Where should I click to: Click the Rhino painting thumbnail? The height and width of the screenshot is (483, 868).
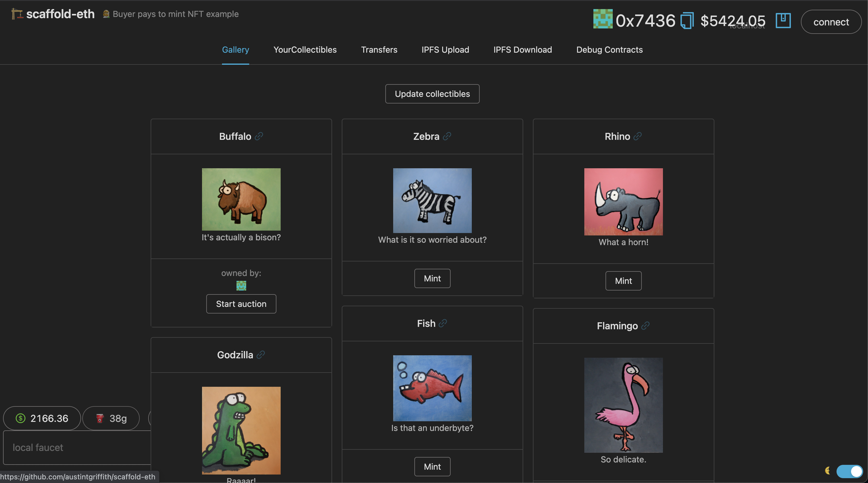623,202
